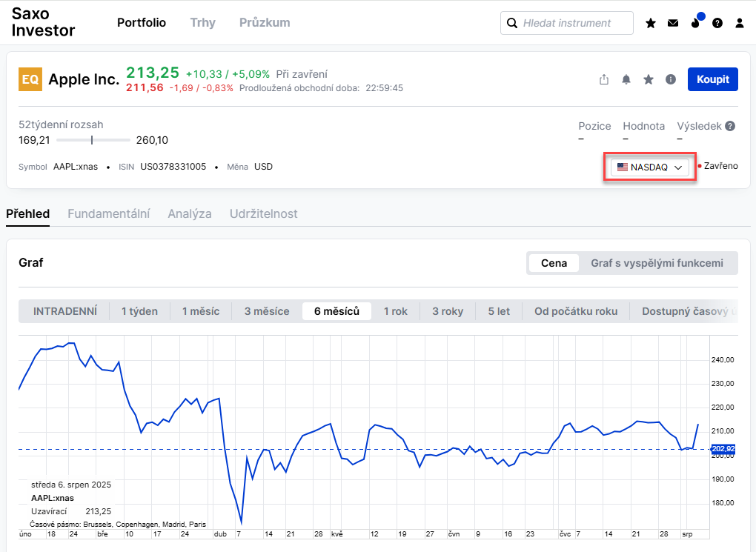Click the +10,33 / +5,09% change value
This screenshot has width=756, height=552.
pyautogui.click(x=228, y=74)
